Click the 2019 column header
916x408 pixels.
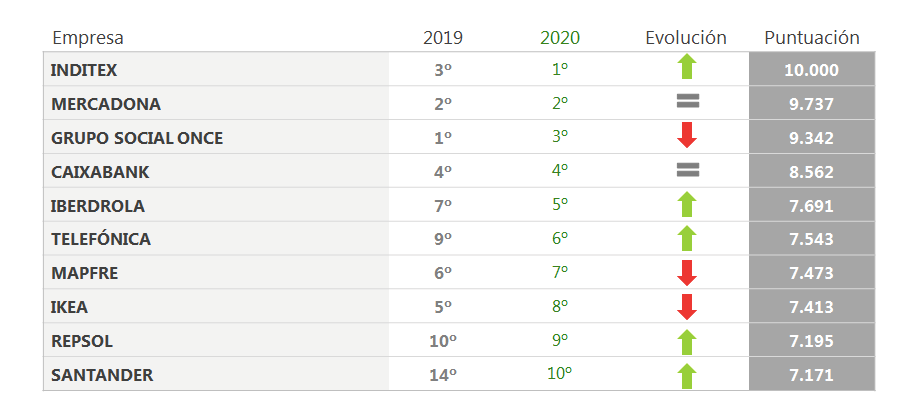[443, 38]
